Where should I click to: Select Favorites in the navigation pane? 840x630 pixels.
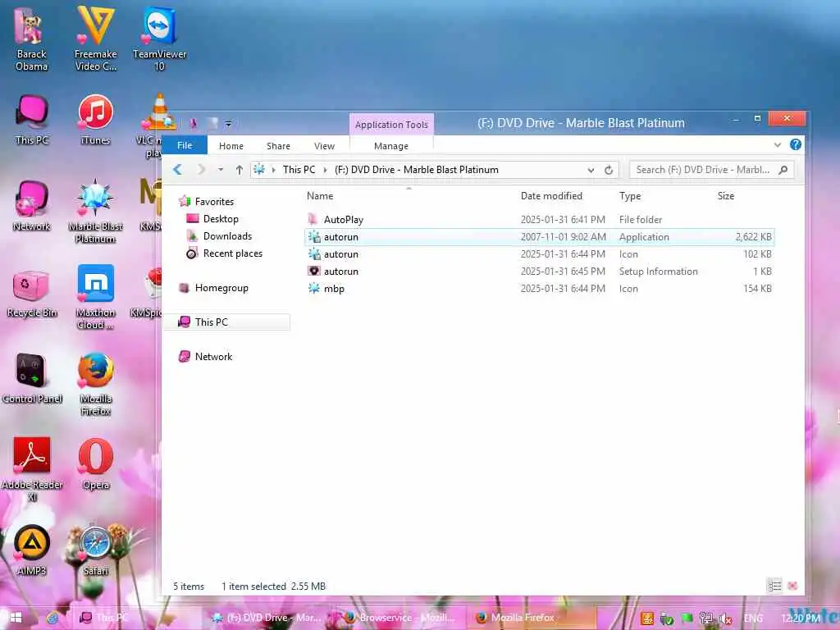[214, 202]
